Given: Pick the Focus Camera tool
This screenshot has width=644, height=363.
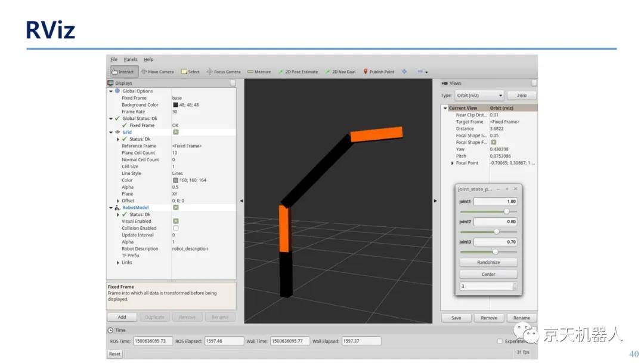Looking at the screenshot, I should [224, 72].
